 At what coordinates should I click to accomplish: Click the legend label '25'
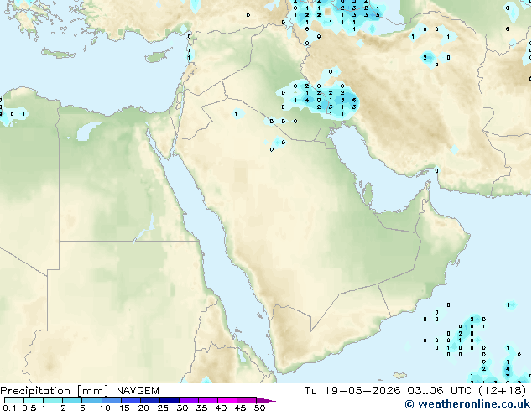tap(163, 408)
